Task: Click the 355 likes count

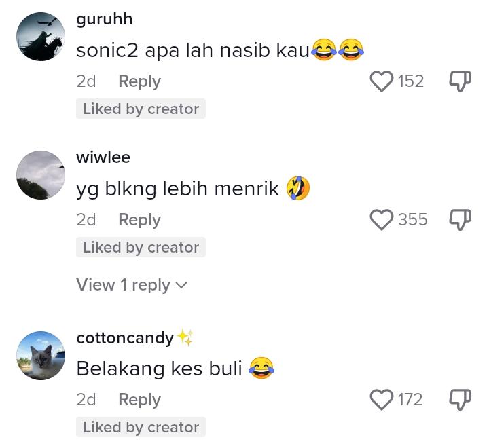Action: click(x=413, y=220)
